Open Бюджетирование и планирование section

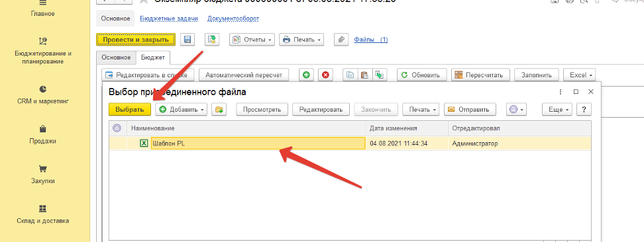click(42, 52)
